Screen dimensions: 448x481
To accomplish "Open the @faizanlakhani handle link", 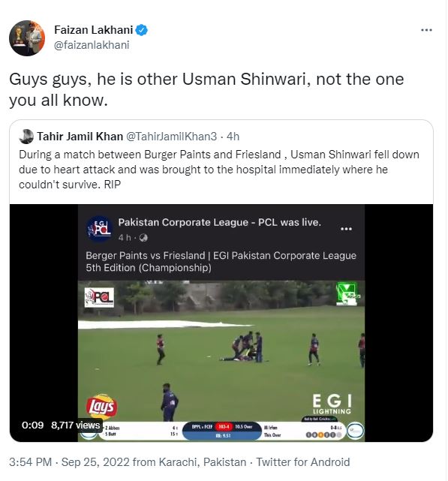I will [92, 45].
